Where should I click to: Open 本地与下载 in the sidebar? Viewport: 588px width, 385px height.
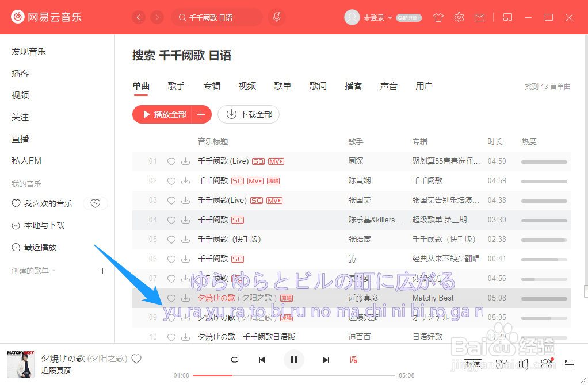[x=38, y=225]
